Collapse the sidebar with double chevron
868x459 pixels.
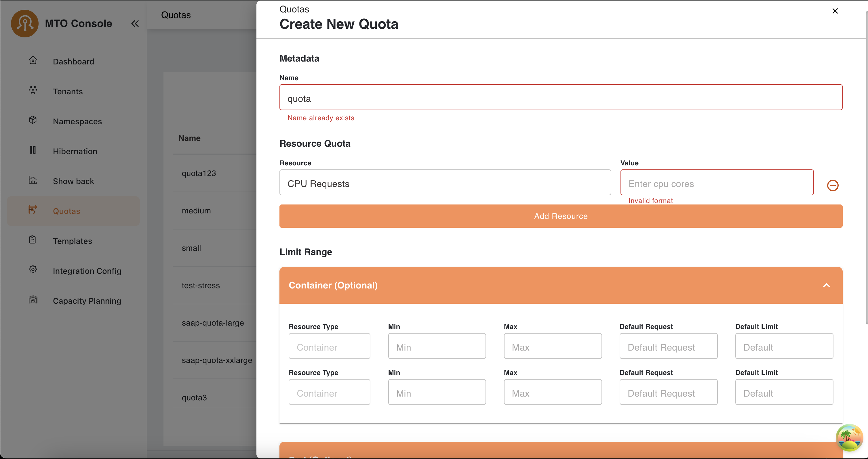pyautogui.click(x=135, y=24)
